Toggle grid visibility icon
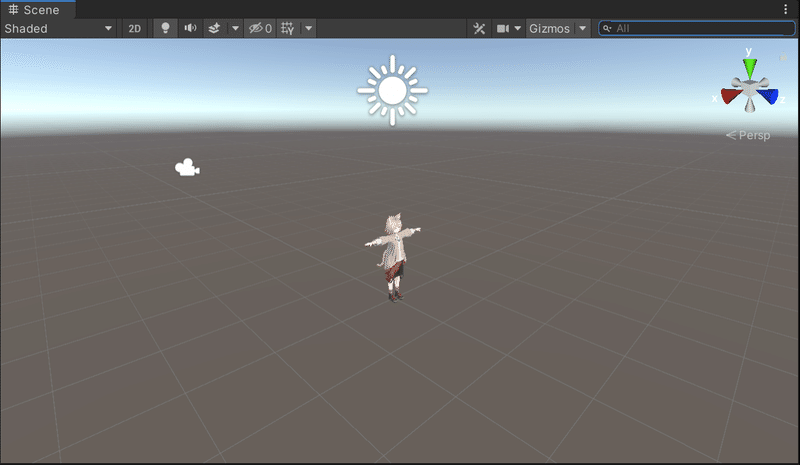800x465 pixels. coord(288,29)
